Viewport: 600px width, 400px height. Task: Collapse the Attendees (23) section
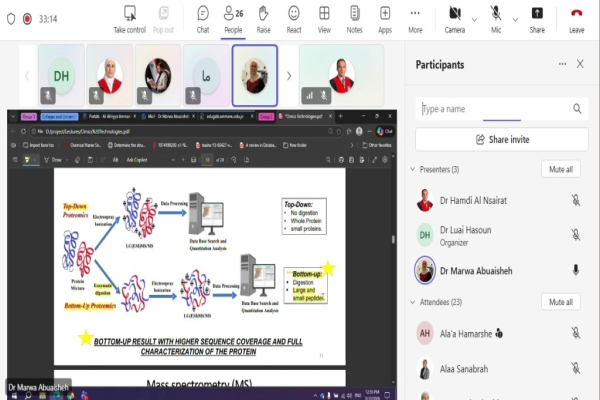[412, 302]
